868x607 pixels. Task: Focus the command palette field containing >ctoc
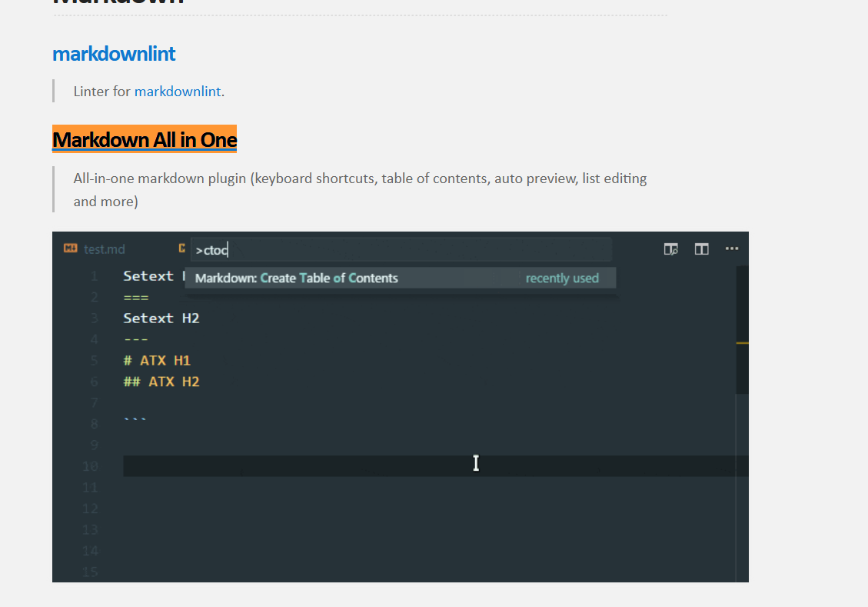401,250
